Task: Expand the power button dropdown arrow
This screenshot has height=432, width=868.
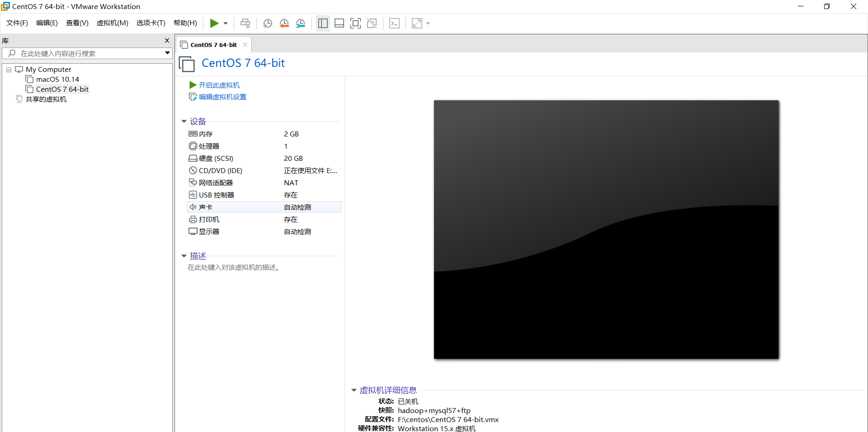Action: pos(226,23)
